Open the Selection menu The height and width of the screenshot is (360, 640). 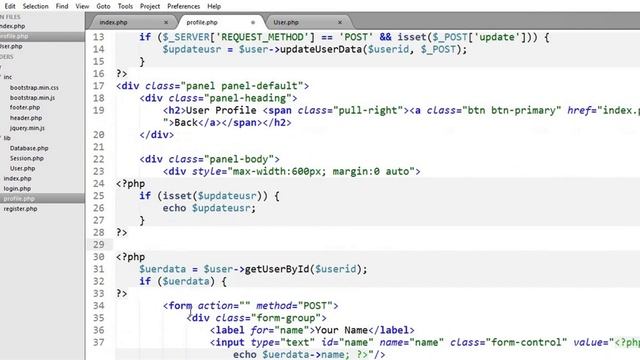pos(36,6)
